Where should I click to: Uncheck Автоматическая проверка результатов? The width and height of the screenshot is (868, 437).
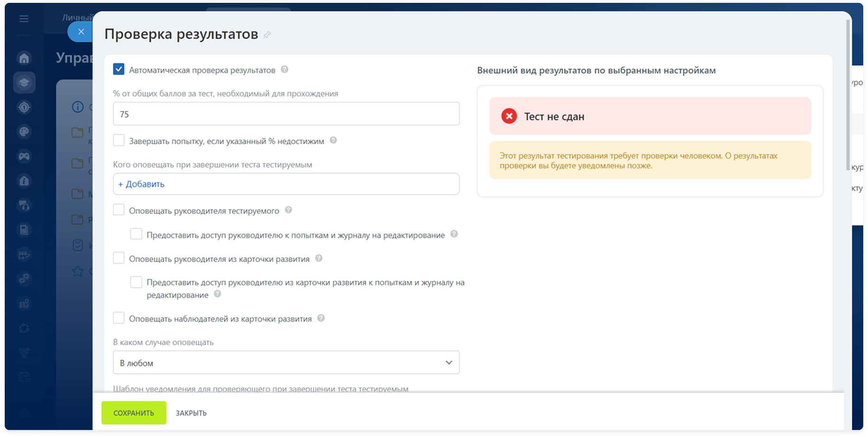(x=119, y=69)
